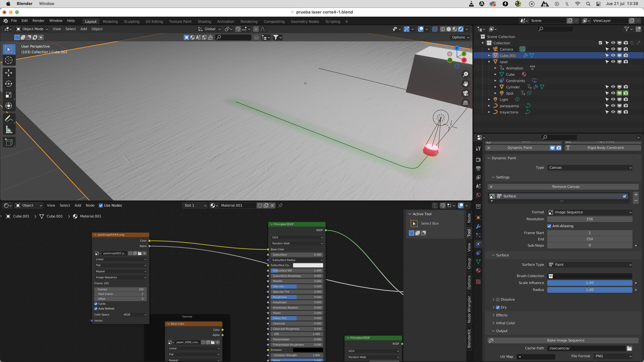Open the Surface Type Paint dropdown
The height and width of the screenshot is (362, 644).
click(x=589, y=265)
